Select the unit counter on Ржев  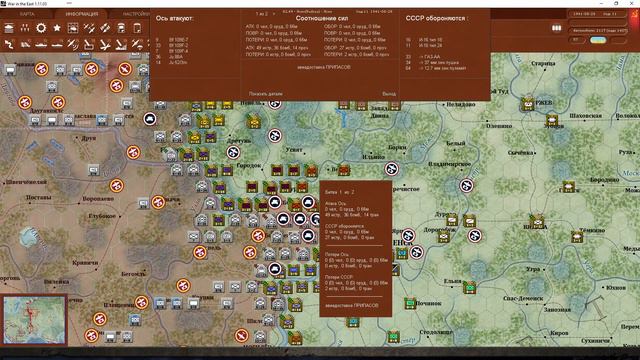point(528,104)
